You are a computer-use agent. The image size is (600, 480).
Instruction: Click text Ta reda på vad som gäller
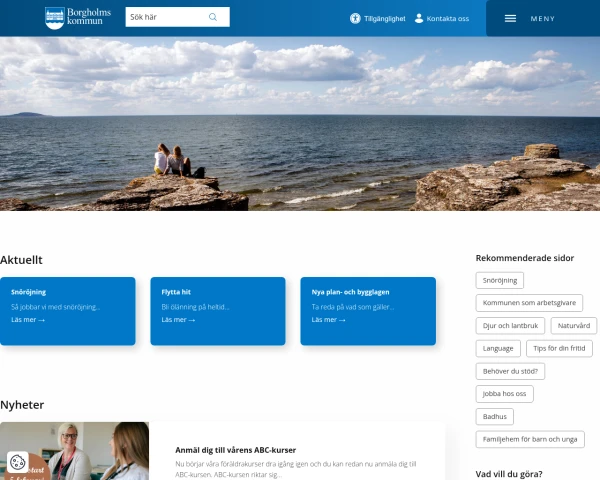tap(353, 307)
